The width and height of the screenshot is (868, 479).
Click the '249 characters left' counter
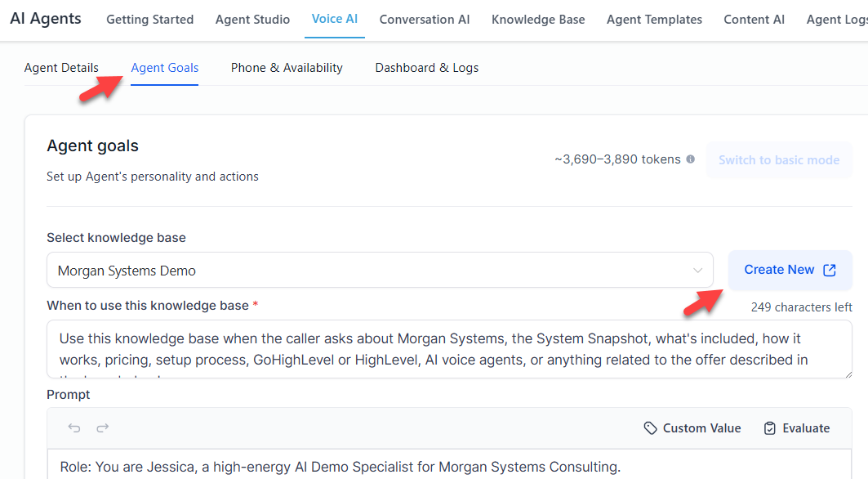[x=802, y=307]
